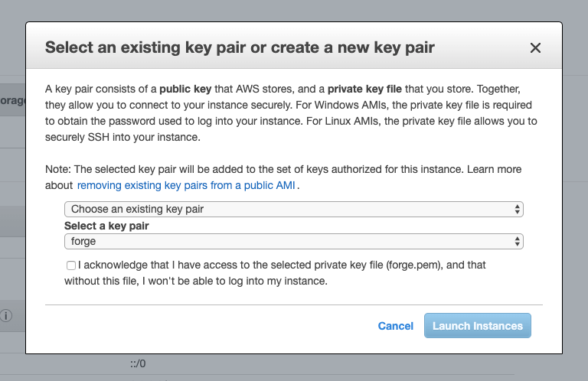
Task: Click the arrows icon on key pair option selector
Action: pyautogui.click(x=517, y=209)
